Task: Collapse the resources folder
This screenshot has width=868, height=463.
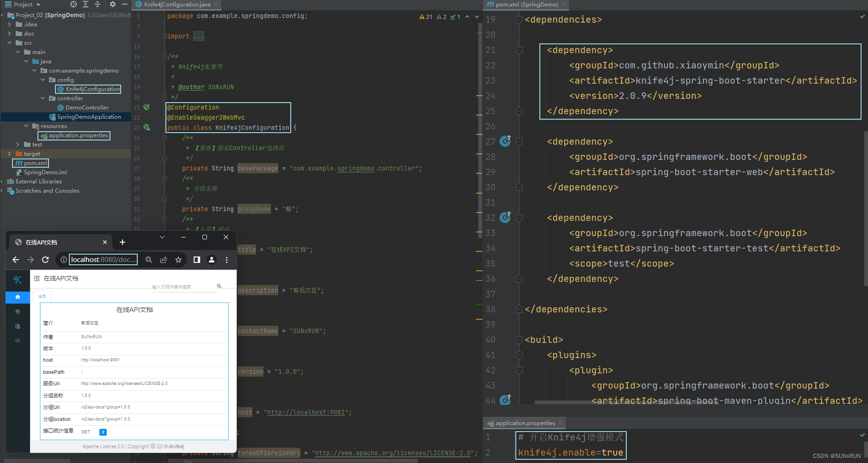Action: [26, 126]
